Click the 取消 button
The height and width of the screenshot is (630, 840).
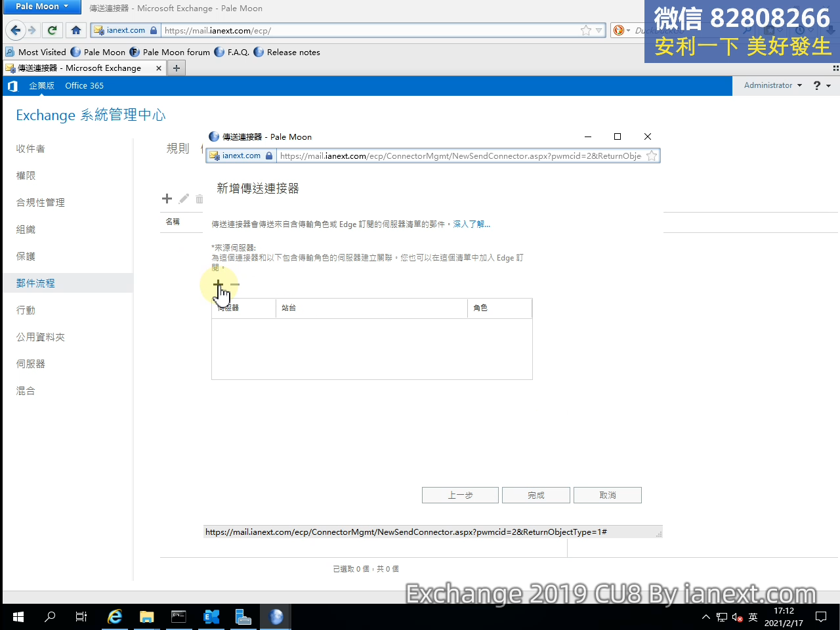coord(607,495)
